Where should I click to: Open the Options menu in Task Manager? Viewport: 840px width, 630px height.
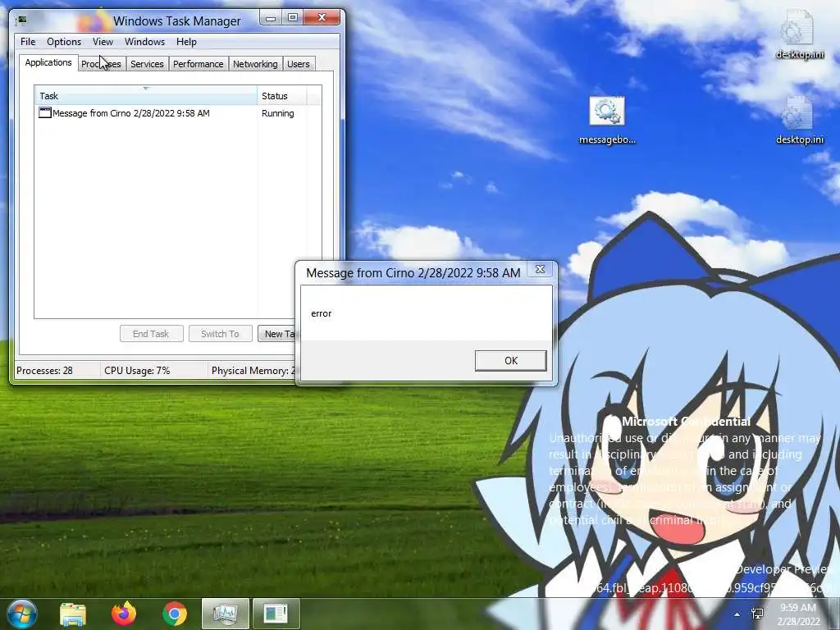click(64, 42)
